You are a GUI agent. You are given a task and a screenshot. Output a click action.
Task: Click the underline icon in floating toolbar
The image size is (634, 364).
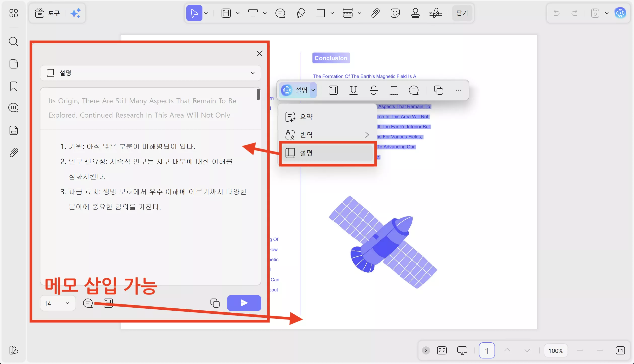point(353,90)
